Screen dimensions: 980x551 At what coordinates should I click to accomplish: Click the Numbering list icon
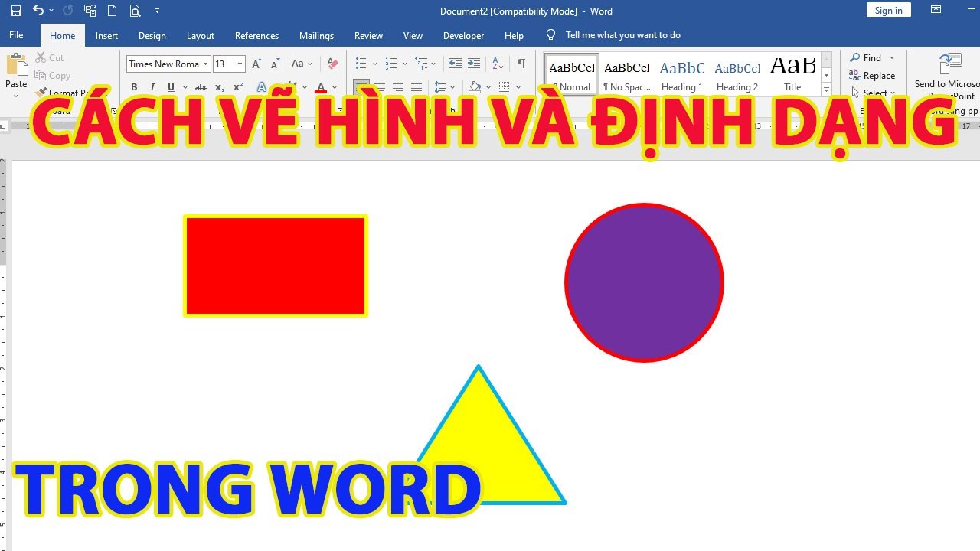point(390,64)
